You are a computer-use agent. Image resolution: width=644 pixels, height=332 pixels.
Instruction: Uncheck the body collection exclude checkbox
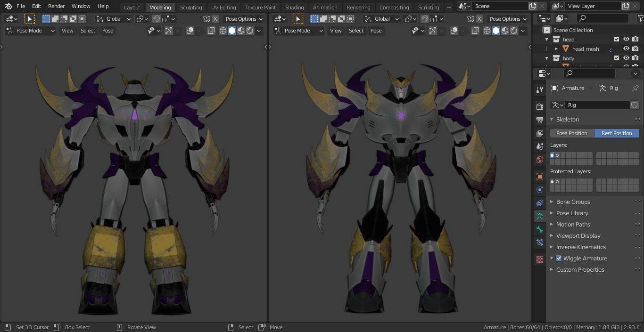[x=617, y=58]
